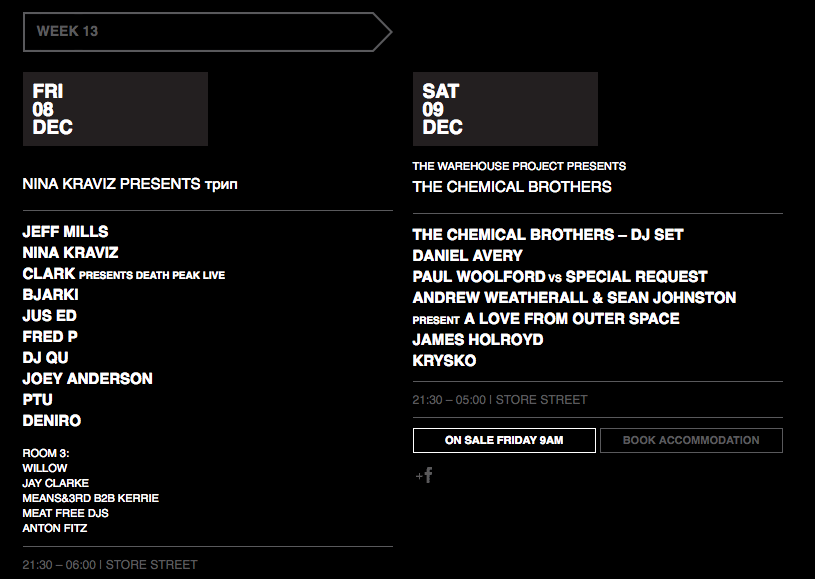This screenshot has height=579, width=815.
Task: Click the Friday 21:30 – 06:00 Store Street text
Action: [x=110, y=564]
